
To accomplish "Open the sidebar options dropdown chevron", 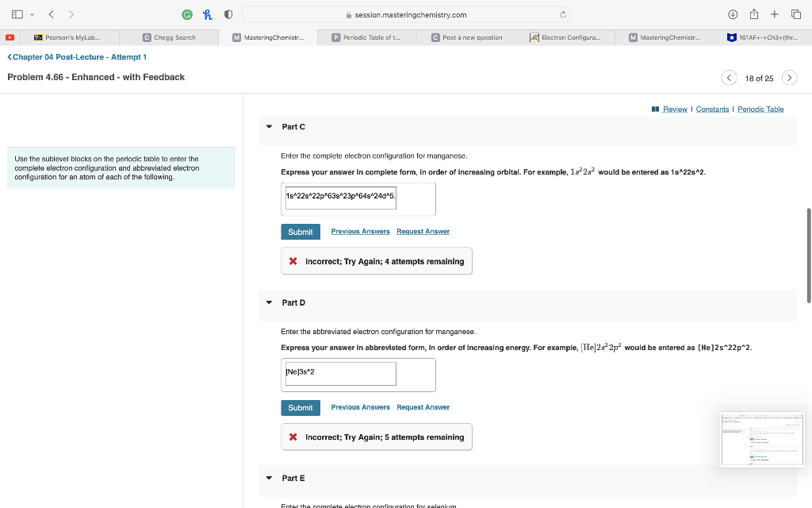I will 32,14.
